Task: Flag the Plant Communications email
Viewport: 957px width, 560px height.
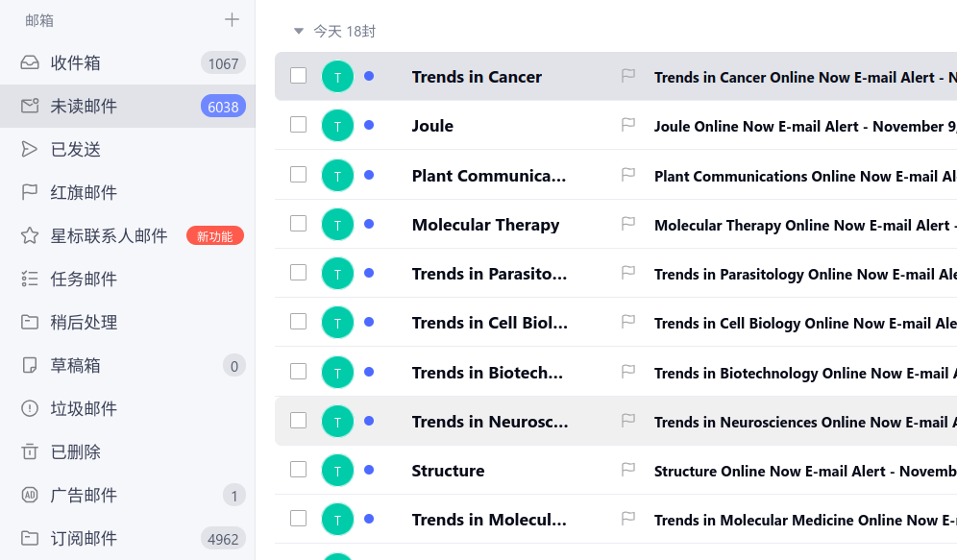Action: (628, 175)
